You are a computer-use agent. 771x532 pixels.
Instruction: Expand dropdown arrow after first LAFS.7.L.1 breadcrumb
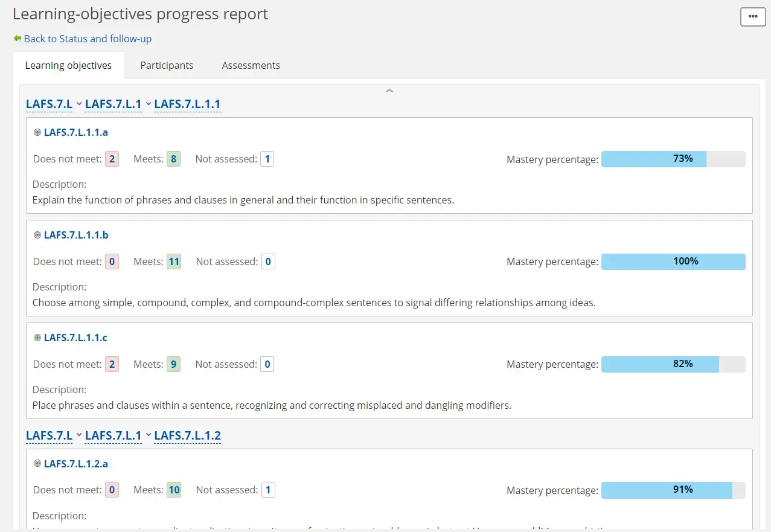[148, 104]
